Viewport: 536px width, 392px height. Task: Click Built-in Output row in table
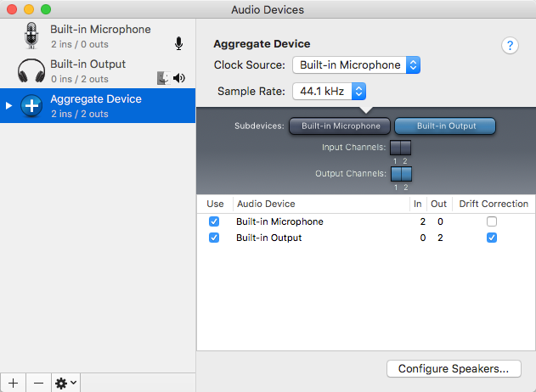366,238
